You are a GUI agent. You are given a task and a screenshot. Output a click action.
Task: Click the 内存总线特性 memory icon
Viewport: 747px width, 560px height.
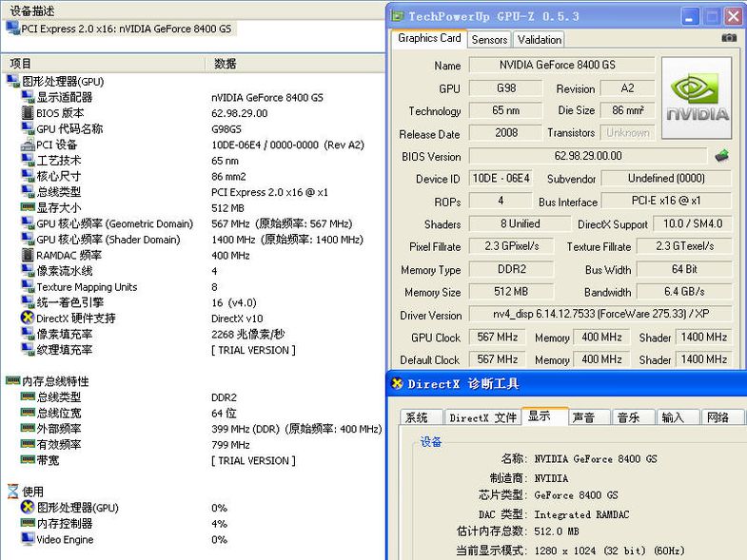coord(12,381)
